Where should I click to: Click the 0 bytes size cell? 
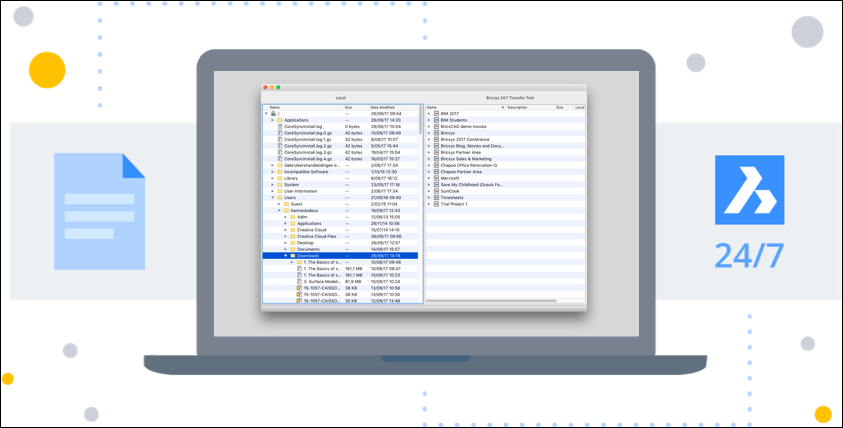352,126
